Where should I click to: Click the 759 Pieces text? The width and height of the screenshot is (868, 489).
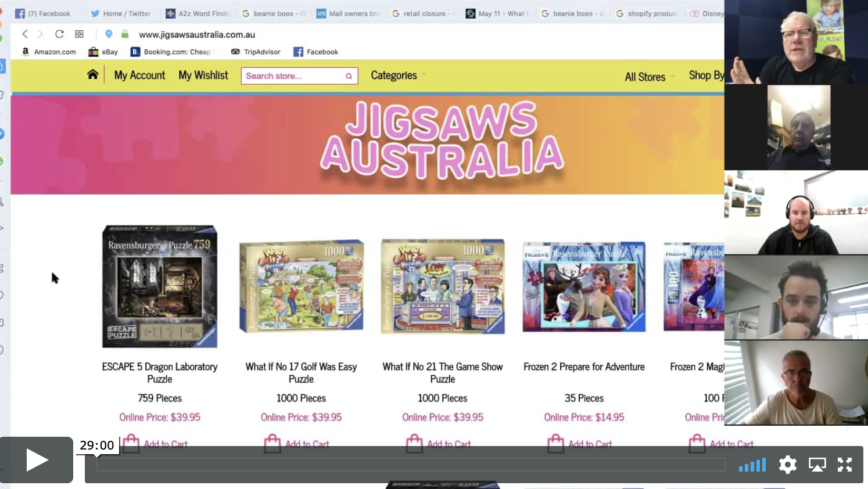[160, 398]
